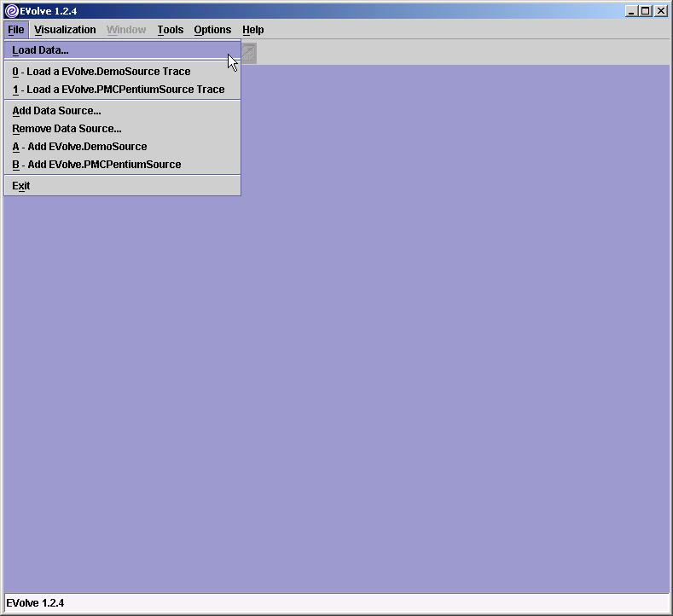
Task: Open the Help menu
Action: [252, 30]
